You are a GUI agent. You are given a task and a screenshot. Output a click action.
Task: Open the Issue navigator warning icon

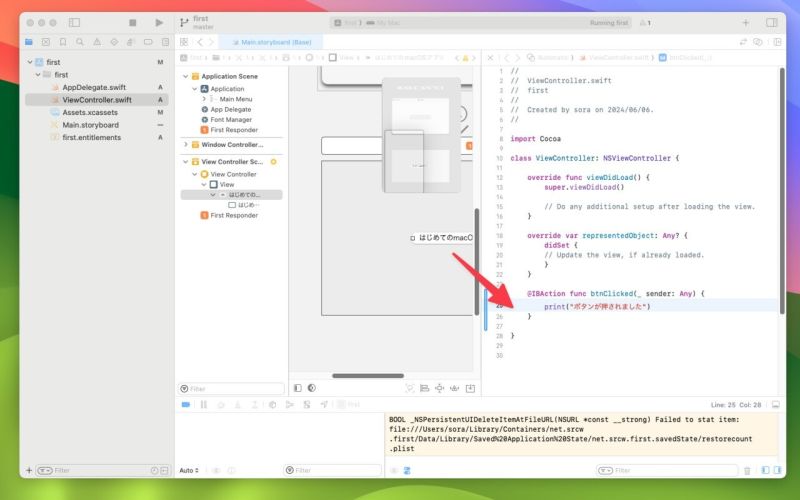(x=97, y=42)
